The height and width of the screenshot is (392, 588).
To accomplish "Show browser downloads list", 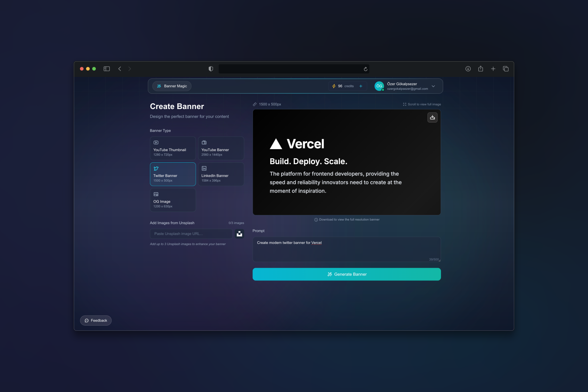I will click(468, 69).
